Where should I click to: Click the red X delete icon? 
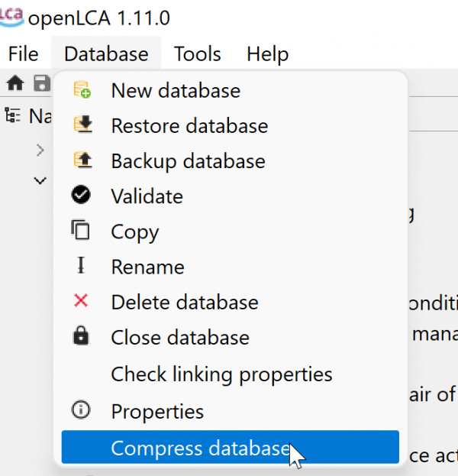pyautogui.click(x=81, y=301)
